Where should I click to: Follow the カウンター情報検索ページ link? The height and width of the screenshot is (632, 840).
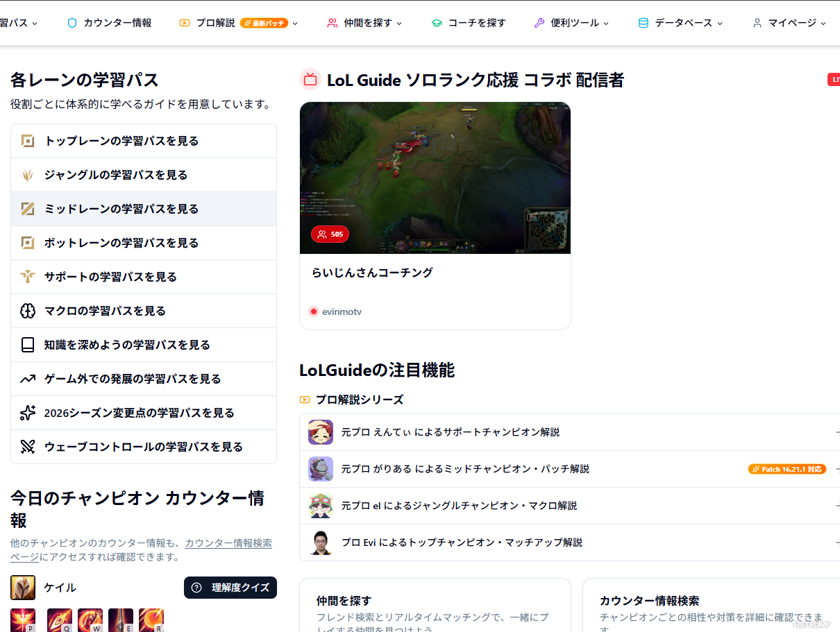(228, 543)
